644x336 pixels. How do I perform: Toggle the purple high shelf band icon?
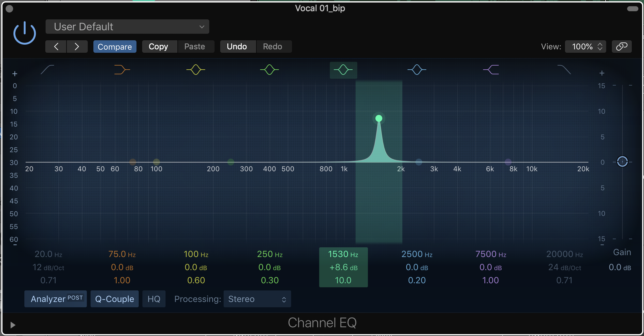491,69
